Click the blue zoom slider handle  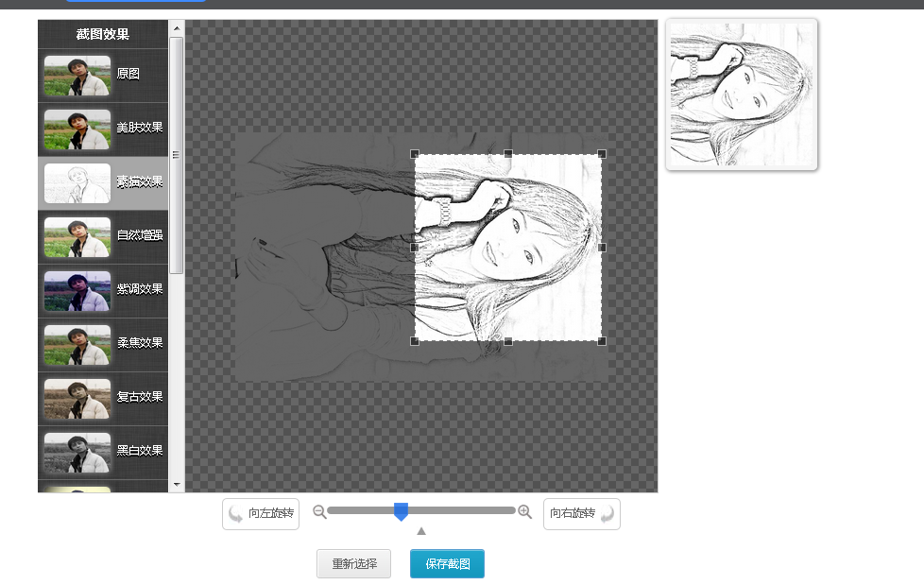tap(401, 512)
